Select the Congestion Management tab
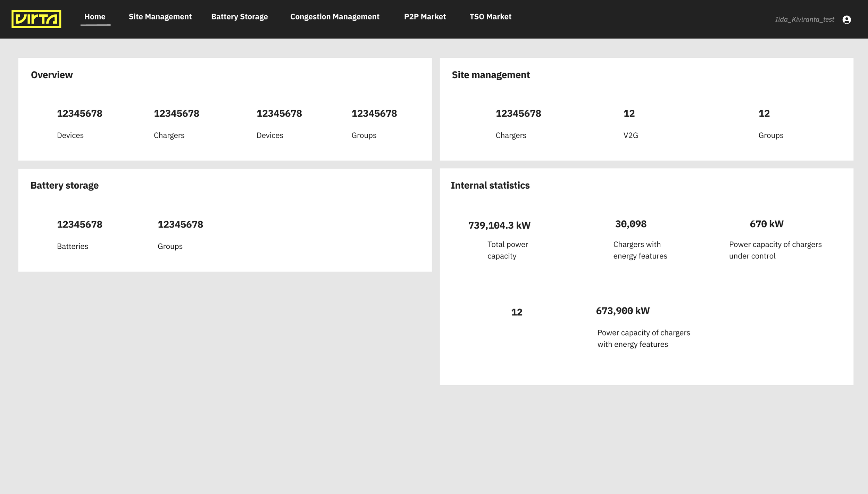The width and height of the screenshot is (868, 494). point(335,17)
